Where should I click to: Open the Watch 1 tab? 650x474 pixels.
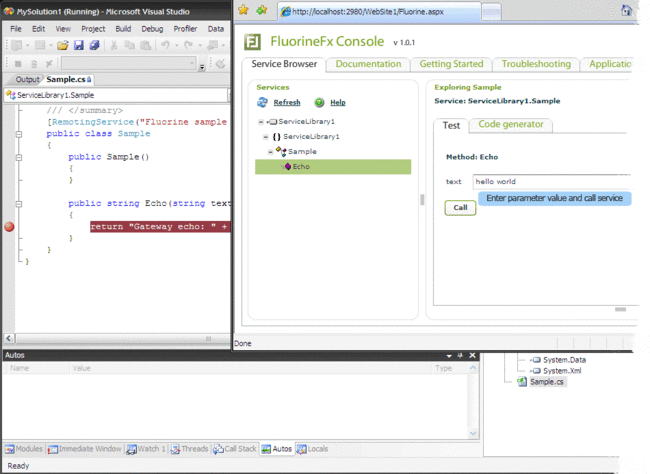(x=146, y=449)
